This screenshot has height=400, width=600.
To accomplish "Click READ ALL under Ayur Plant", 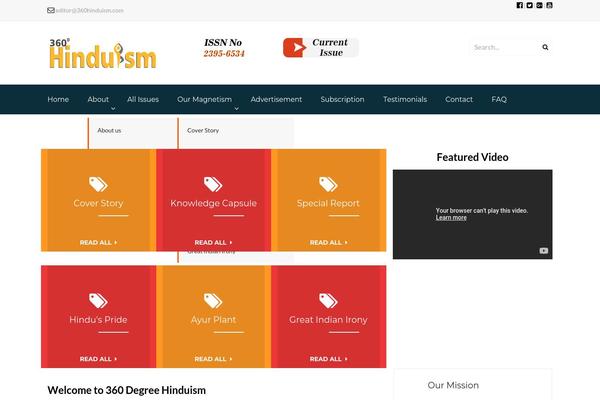I will coord(213,359).
